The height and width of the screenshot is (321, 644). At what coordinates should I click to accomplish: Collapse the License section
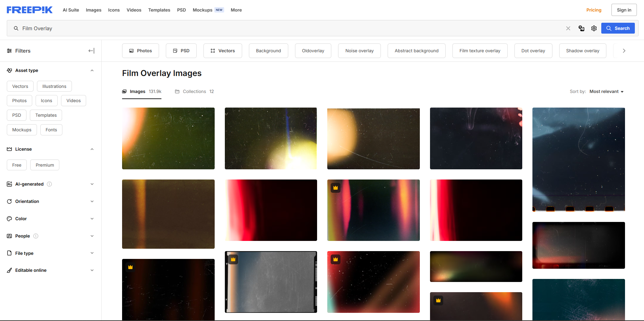92,149
